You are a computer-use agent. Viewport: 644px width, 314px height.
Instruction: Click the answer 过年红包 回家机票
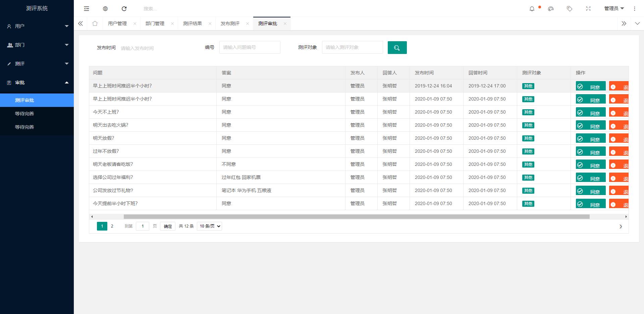pyautogui.click(x=241, y=177)
